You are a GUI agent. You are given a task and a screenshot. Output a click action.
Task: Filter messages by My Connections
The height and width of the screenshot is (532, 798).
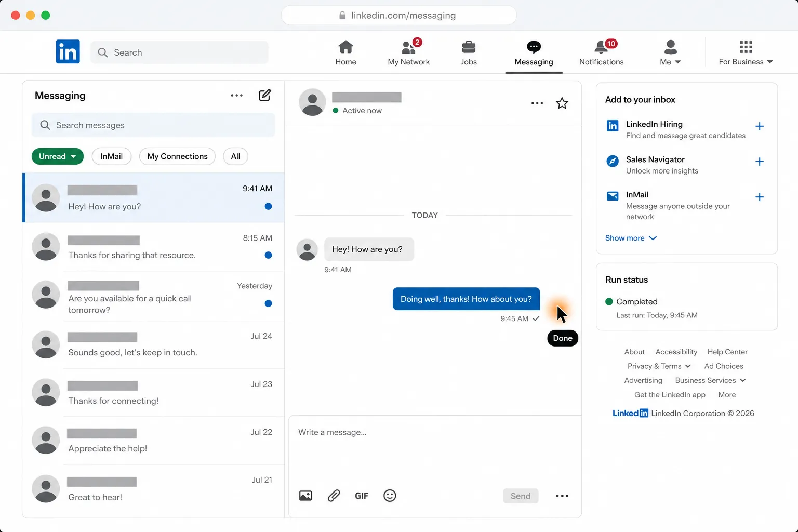click(x=177, y=156)
